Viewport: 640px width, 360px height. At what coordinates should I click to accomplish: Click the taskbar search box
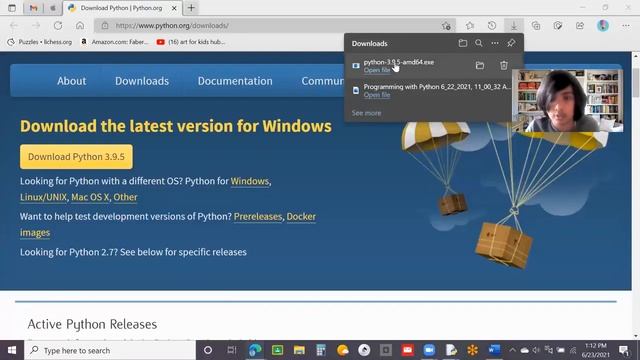110,350
